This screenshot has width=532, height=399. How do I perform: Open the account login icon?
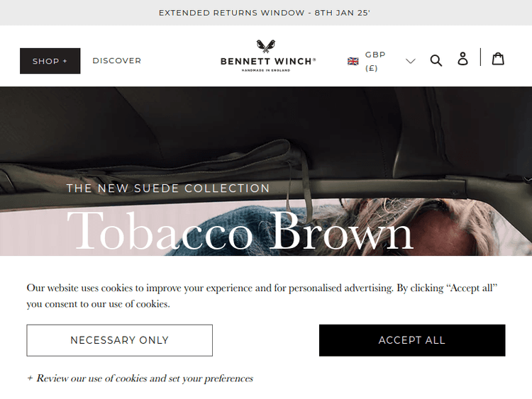462,59
